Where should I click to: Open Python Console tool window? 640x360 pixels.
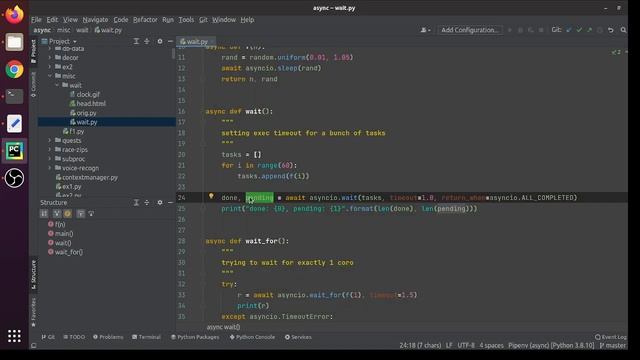252,337
